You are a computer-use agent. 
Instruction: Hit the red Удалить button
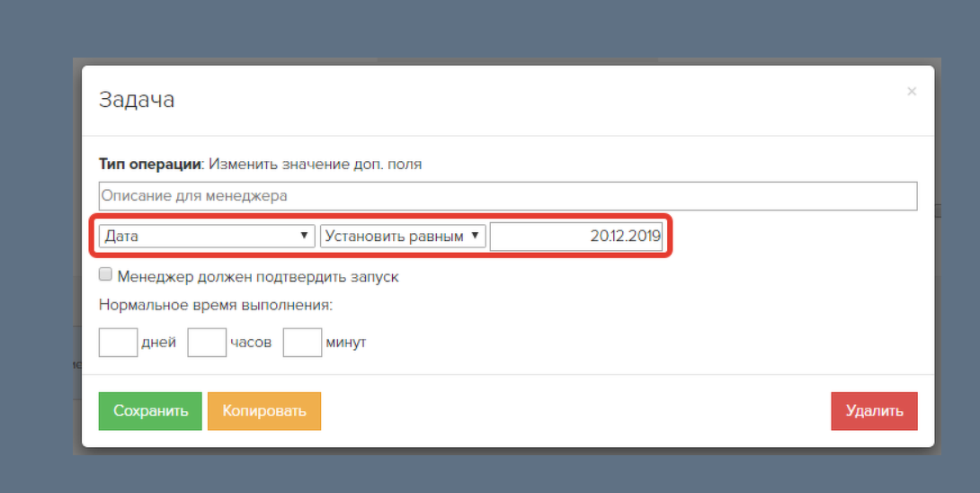pyautogui.click(x=874, y=411)
